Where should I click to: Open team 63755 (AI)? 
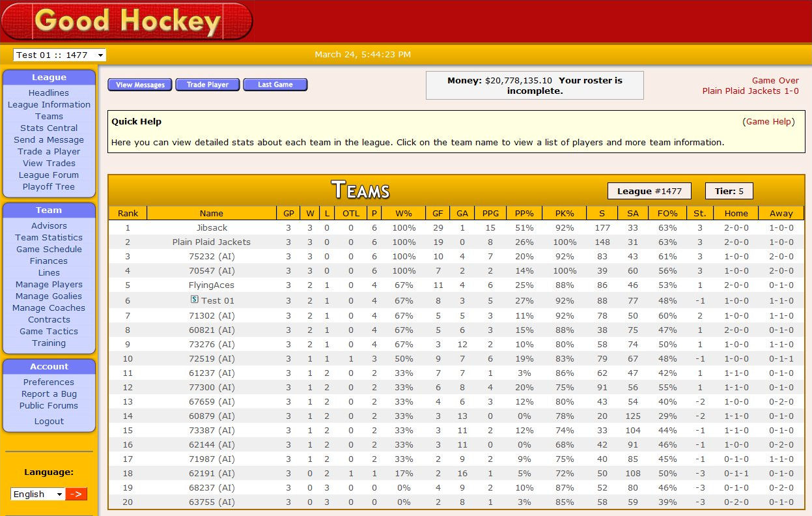click(x=212, y=502)
